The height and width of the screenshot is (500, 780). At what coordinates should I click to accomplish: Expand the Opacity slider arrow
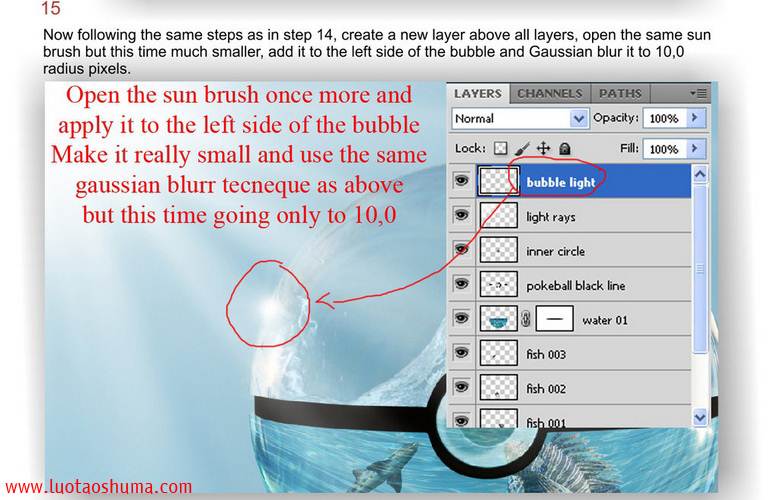[695, 118]
